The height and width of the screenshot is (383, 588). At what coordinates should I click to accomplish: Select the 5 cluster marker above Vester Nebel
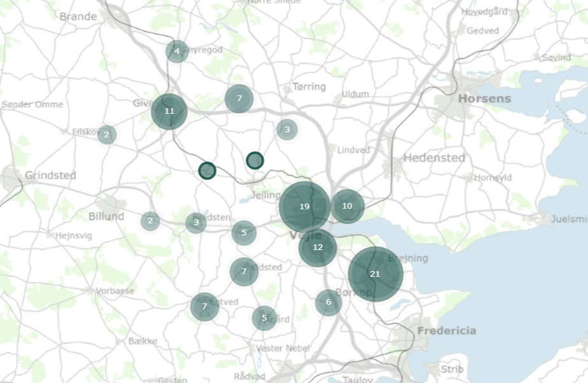[264, 318]
